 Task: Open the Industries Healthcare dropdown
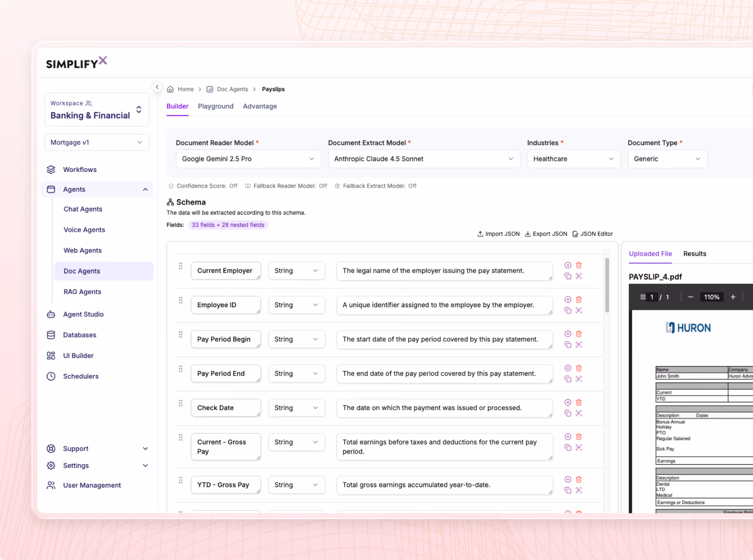[x=574, y=159]
